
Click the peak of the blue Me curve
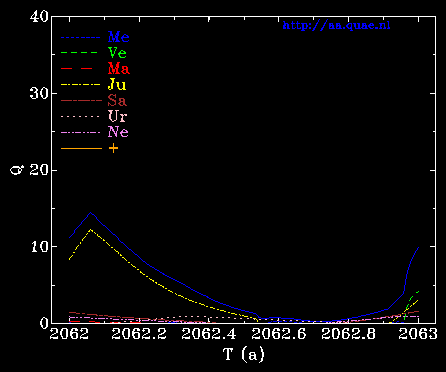click(90, 212)
